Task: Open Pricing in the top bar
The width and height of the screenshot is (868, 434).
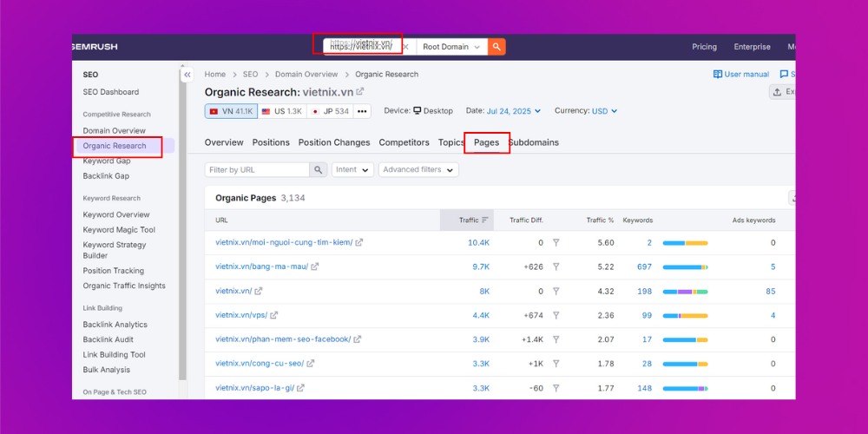Action: pos(704,47)
